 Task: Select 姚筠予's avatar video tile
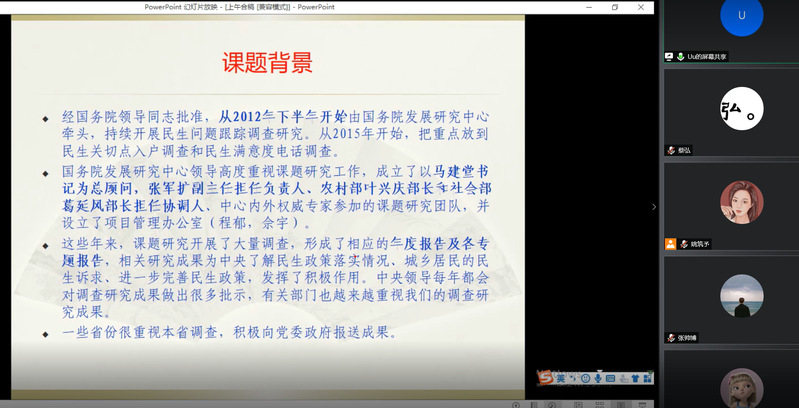pos(741,203)
